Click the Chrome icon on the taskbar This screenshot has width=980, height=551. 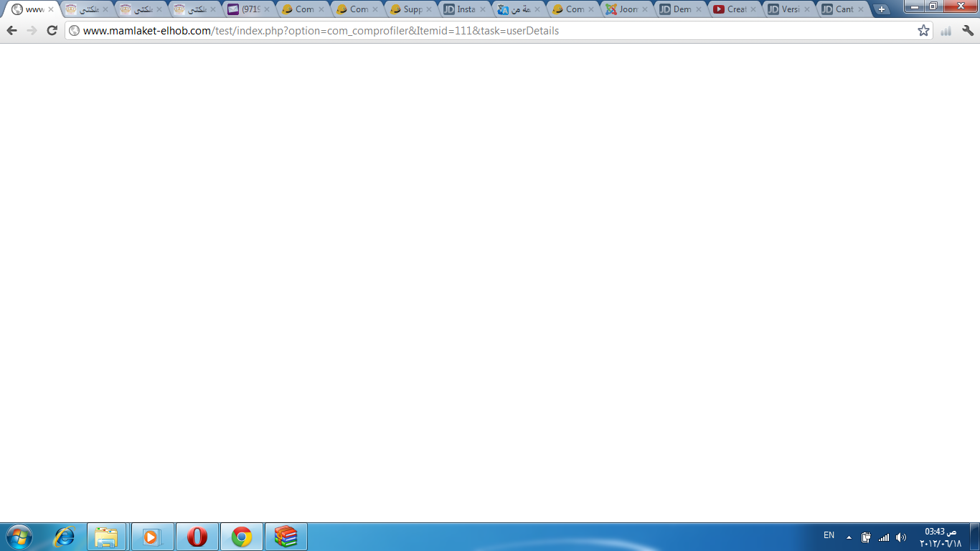click(242, 537)
